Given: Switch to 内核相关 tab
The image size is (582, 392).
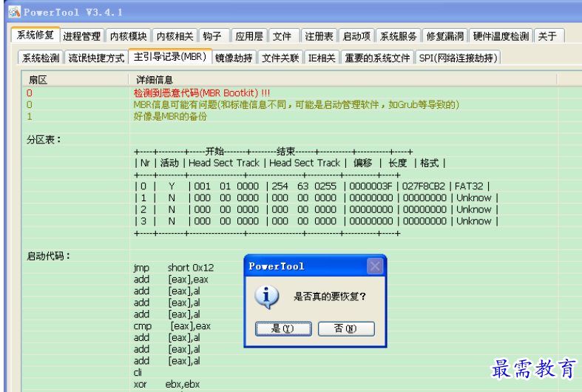Looking at the screenshot, I should click(x=175, y=36).
